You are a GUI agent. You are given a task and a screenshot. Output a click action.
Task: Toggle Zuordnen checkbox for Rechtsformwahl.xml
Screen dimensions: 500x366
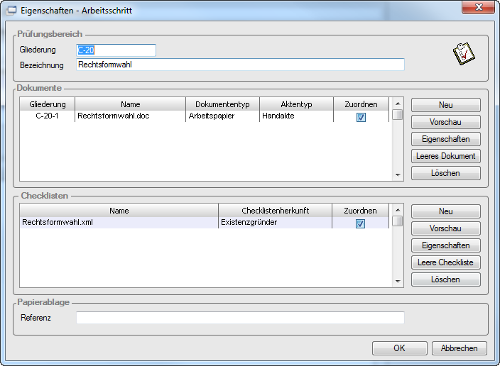click(360, 223)
